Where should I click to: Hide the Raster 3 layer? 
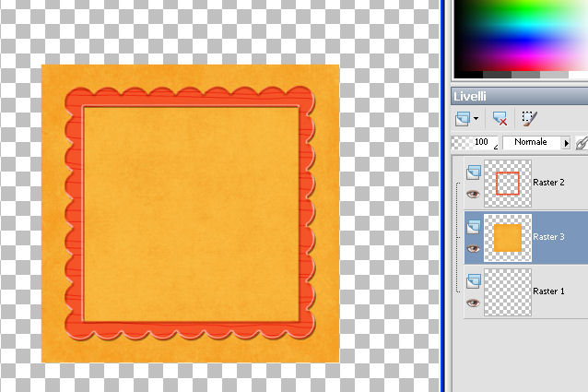pyautogui.click(x=473, y=249)
